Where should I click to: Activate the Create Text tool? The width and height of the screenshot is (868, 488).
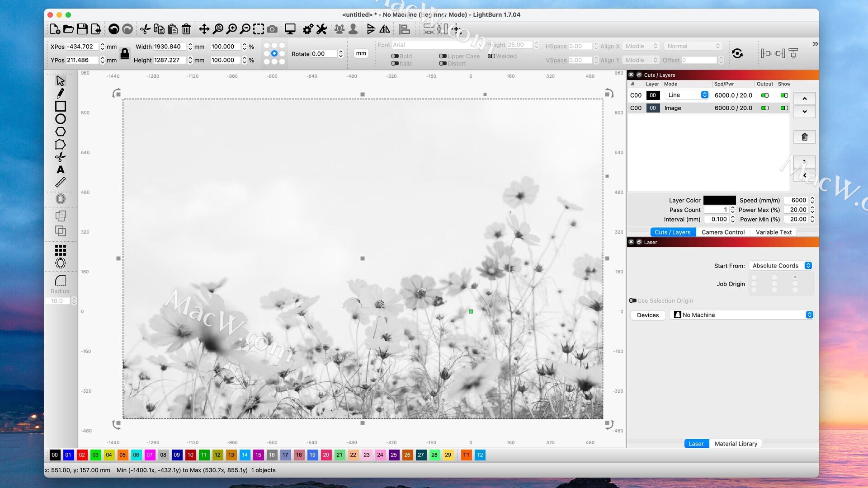60,170
